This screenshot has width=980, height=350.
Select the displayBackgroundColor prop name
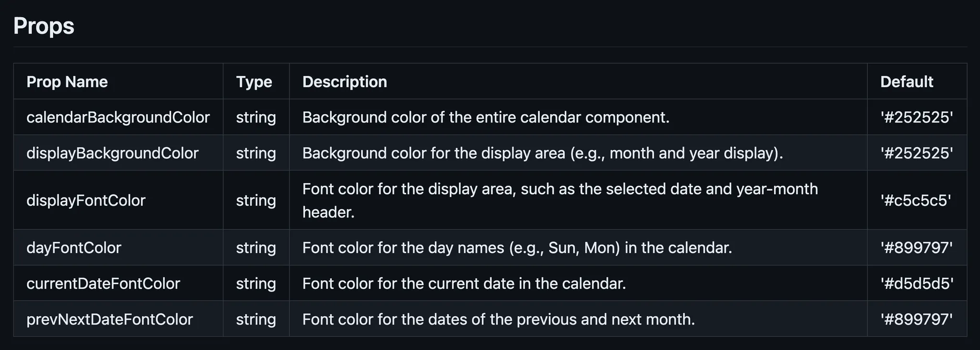(112, 153)
